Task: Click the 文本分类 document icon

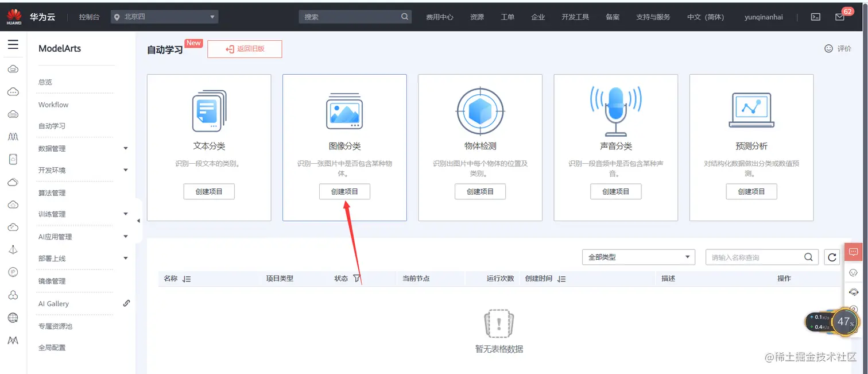Action: (209, 110)
